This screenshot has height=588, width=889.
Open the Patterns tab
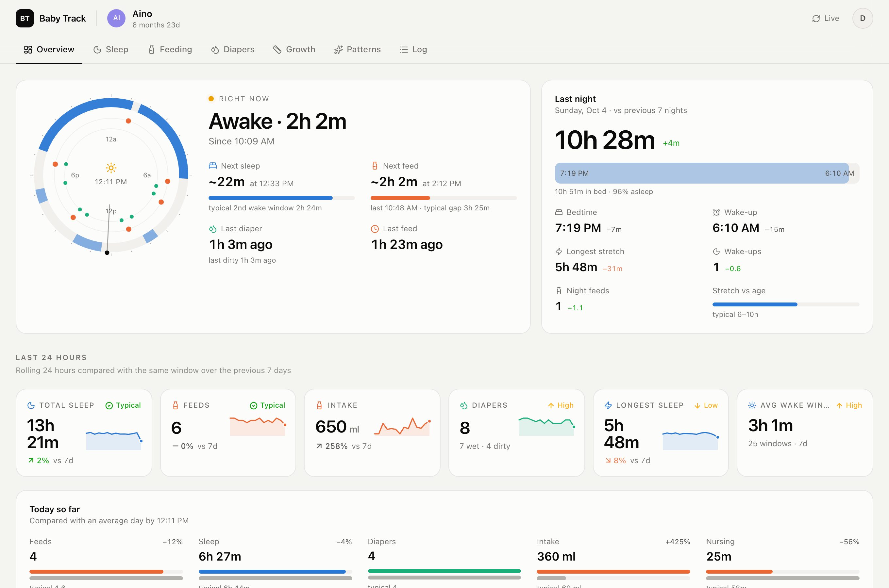[x=358, y=50]
